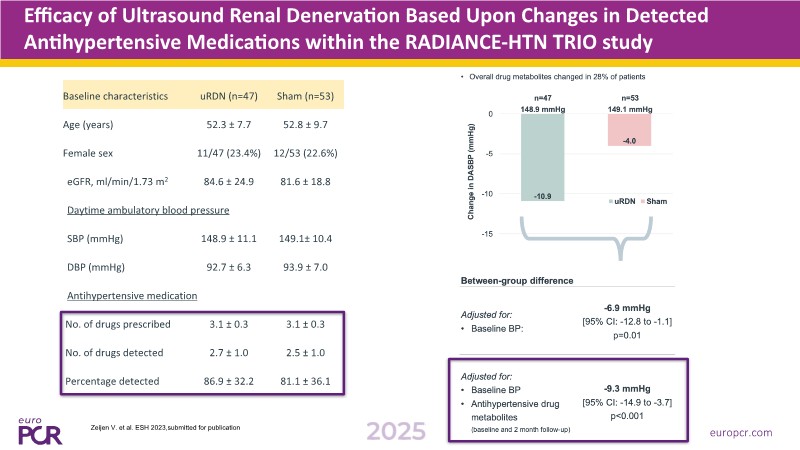Open the europcr.com link
This screenshot has width=800, height=450.
click(x=745, y=433)
